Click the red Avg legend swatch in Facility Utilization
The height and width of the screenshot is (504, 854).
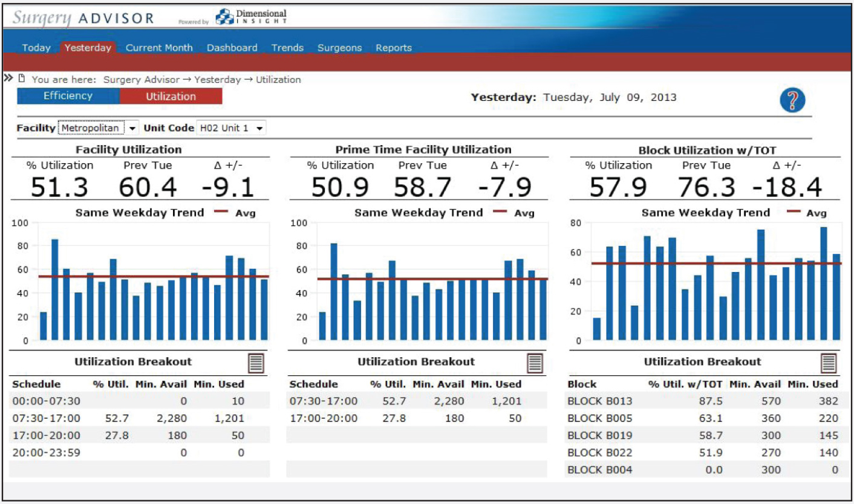[x=221, y=212]
